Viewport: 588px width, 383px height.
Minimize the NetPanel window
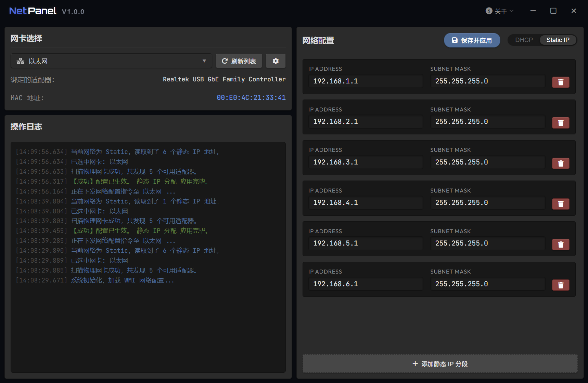[x=533, y=11]
